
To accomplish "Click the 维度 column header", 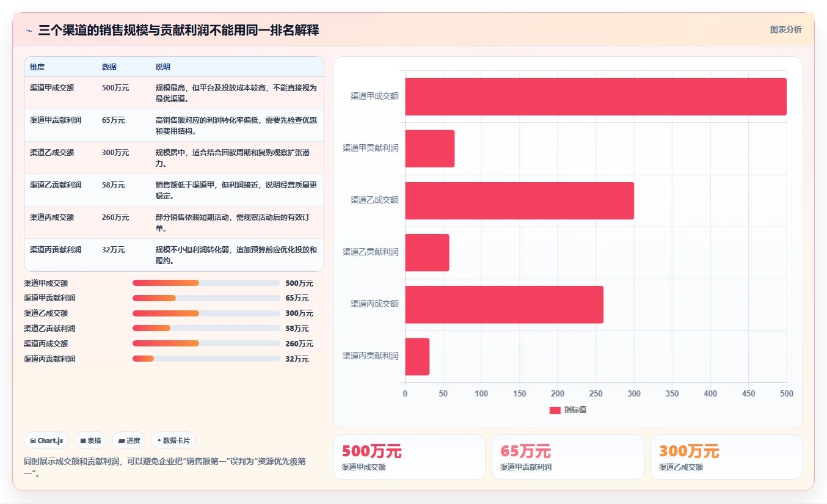I will tap(37, 67).
